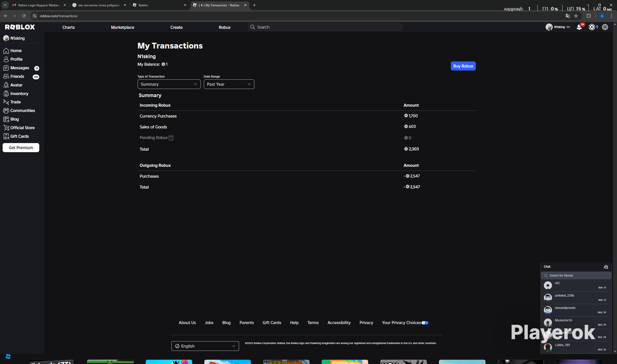617x364 pixels.
Task: Open a new browser tab
Action: 254,5
